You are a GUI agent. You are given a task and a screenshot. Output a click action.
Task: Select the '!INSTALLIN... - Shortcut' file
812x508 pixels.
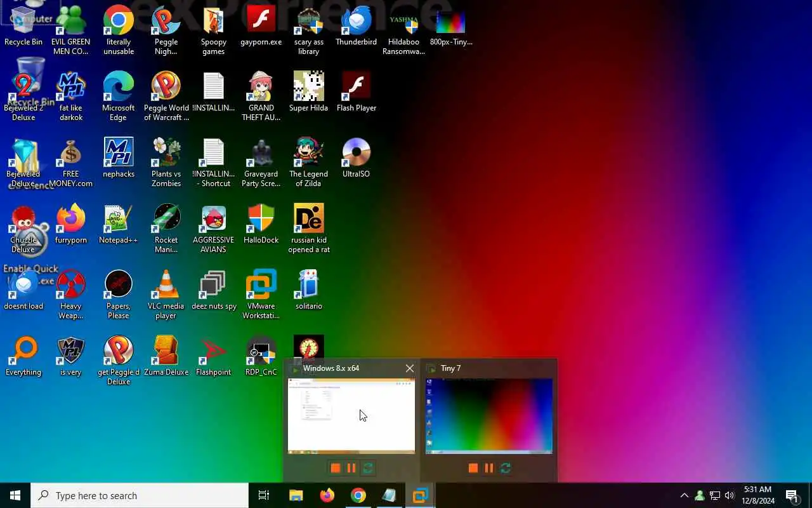(x=214, y=163)
